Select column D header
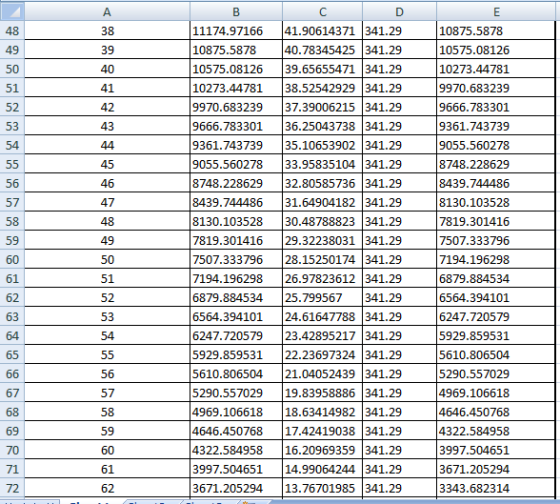The height and width of the screenshot is (504, 560). pos(399,11)
